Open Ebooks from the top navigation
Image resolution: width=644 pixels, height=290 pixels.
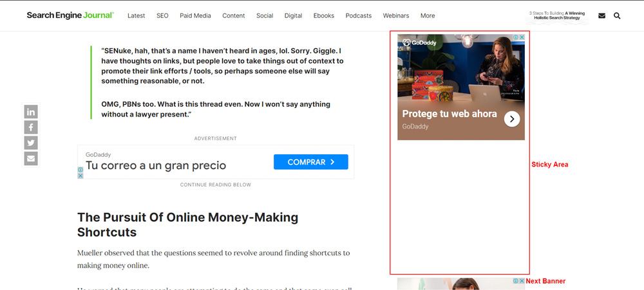tap(324, 15)
